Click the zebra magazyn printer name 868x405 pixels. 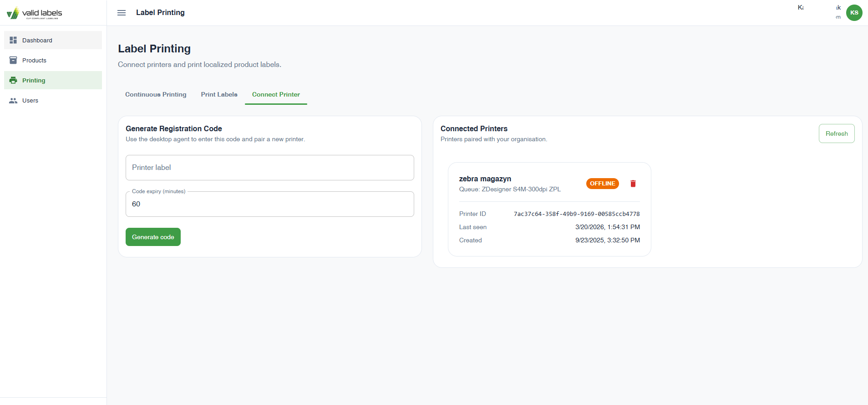coord(485,179)
